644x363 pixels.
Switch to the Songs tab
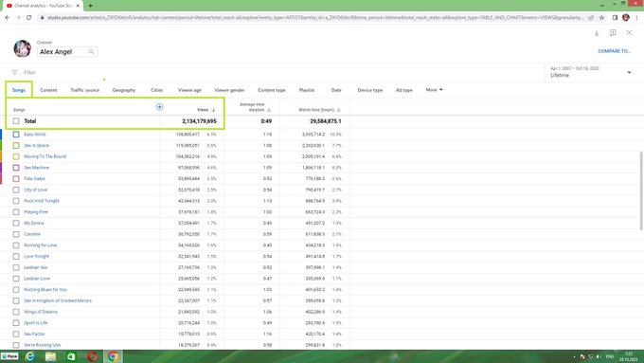tap(19, 90)
